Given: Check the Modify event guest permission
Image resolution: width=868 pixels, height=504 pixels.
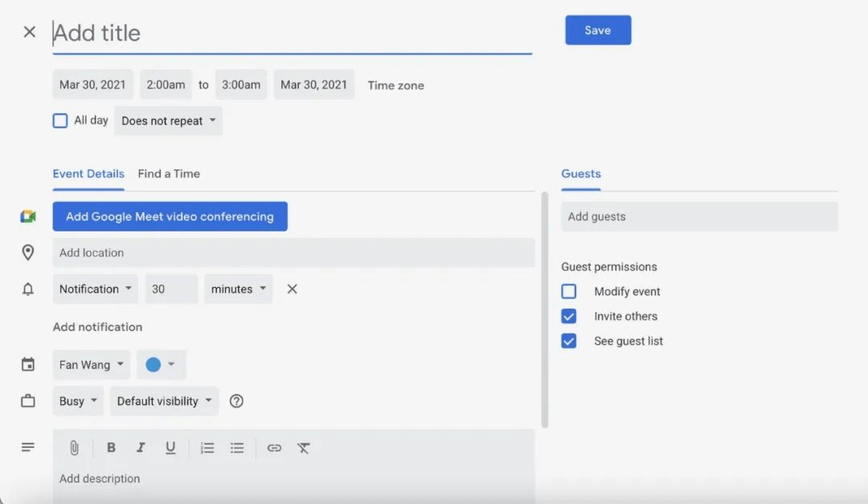Looking at the screenshot, I should 568,291.
